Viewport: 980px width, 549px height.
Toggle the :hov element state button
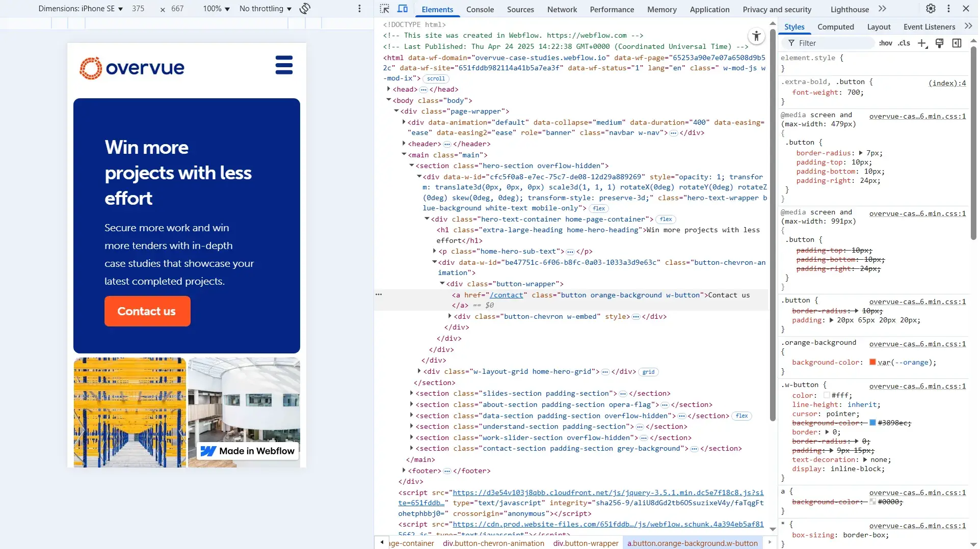tap(886, 43)
